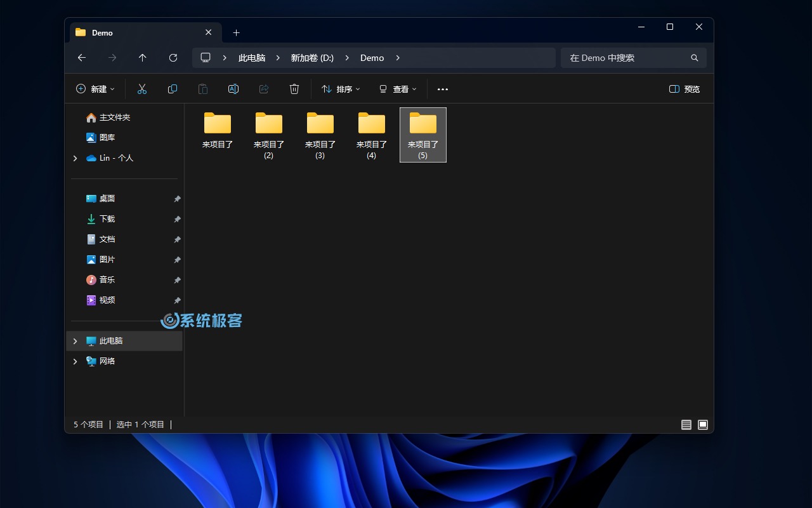Open Lin - 个人 OneDrive entry
The width and height of the screenshot is (812, 508).
[109, 158]
